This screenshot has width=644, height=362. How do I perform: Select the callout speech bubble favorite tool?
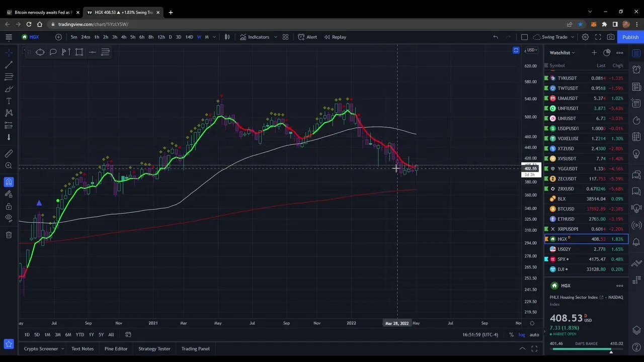pyautogui.click(x=53, y=52)
